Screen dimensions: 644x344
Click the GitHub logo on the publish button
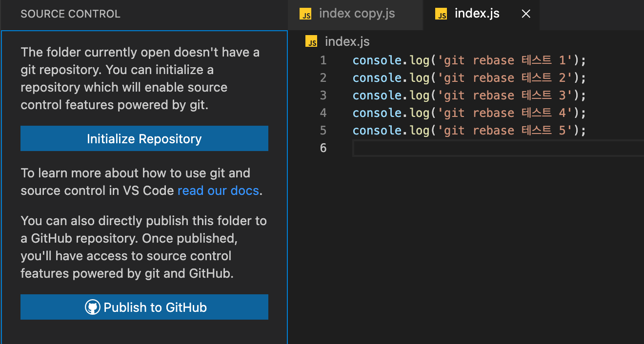pyautogui.click(x=93, y=307)
